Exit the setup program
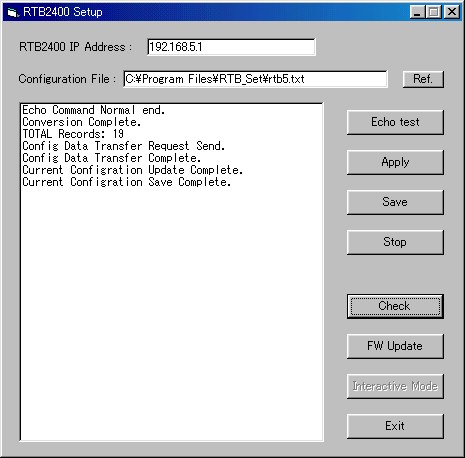The width and height of the screenshot is (465, 458). [395, 426]
